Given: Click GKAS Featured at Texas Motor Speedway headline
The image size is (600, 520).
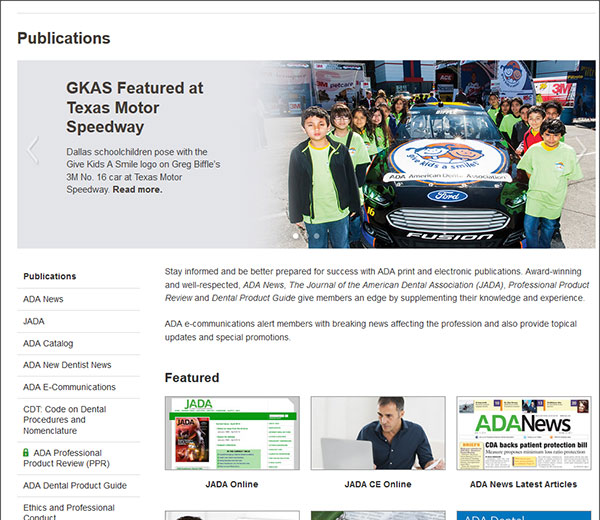Looking at the screenshot, I should (135, 107).
